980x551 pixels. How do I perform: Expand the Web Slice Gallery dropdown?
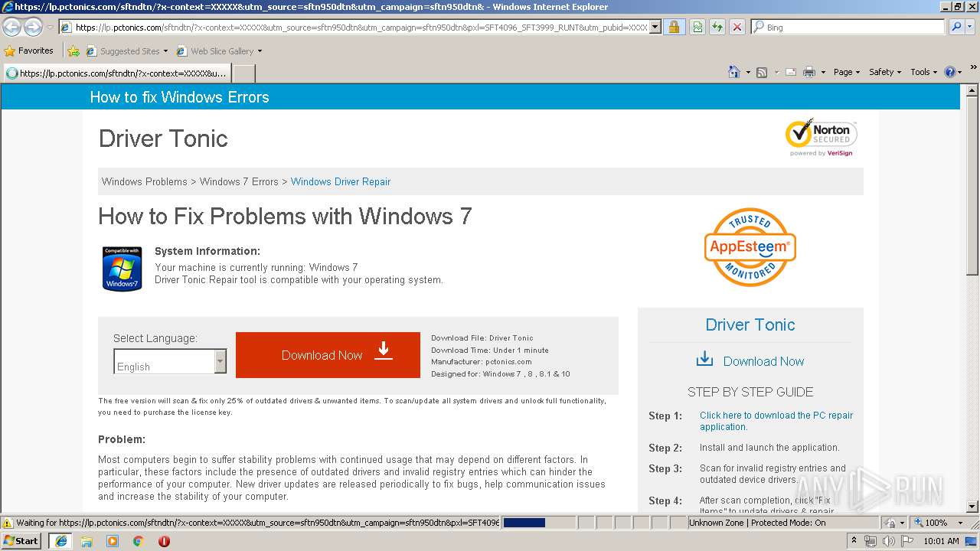260,51
